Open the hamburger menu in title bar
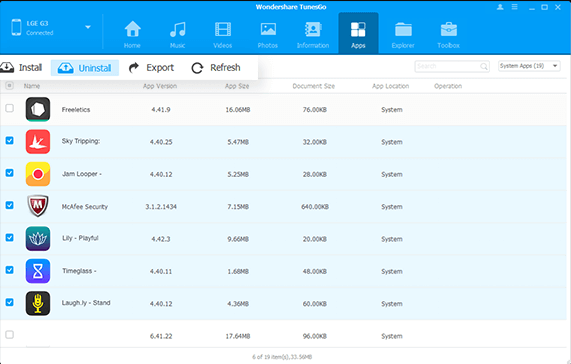This screenshot has height=364, width=571. pos(515,7)
